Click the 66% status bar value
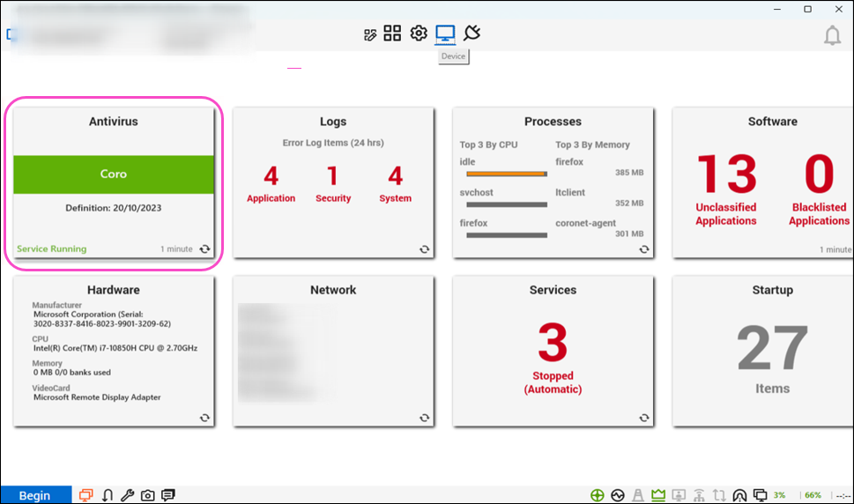The image size is (854, 504). point(813,495)
